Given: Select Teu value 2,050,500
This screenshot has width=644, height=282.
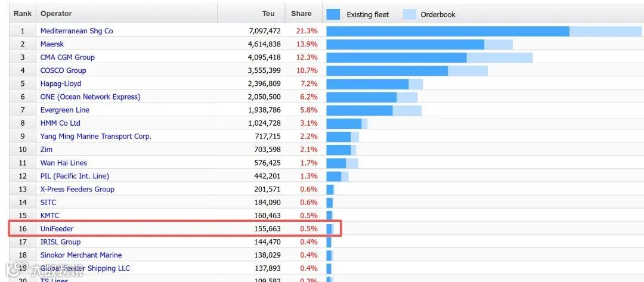Looking at the screenshot, I should click(x=265, y=97).
